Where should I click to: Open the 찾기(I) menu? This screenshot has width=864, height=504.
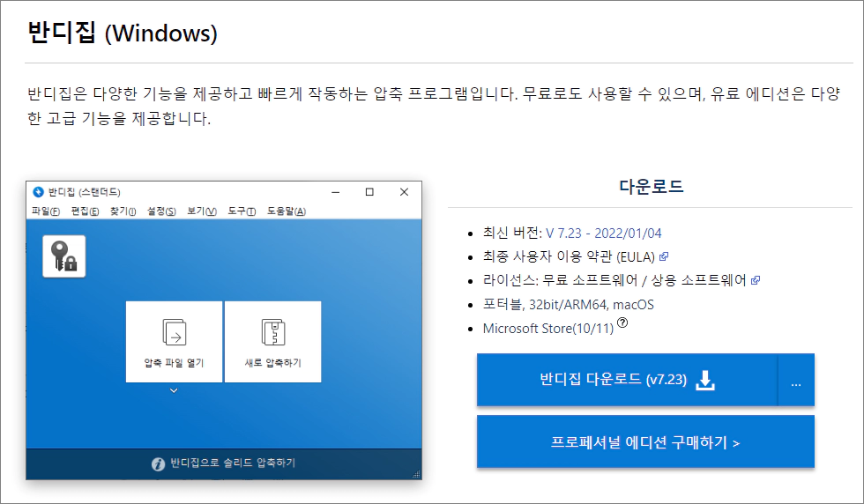(x=123, y=211)
